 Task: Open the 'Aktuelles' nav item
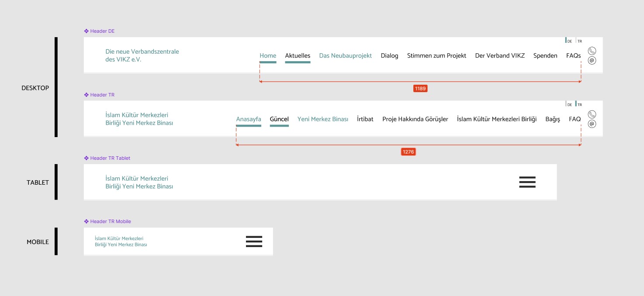pos(298,56)
